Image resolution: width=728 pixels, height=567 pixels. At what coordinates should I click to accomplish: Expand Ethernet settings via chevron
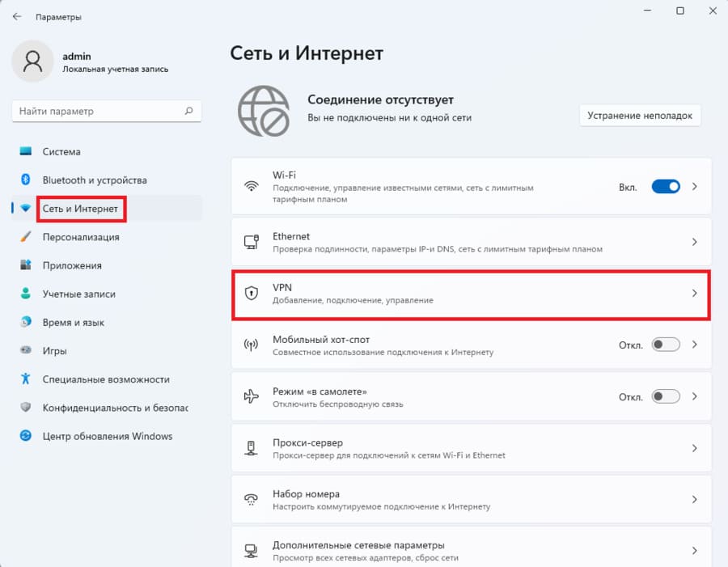point(695,242)
